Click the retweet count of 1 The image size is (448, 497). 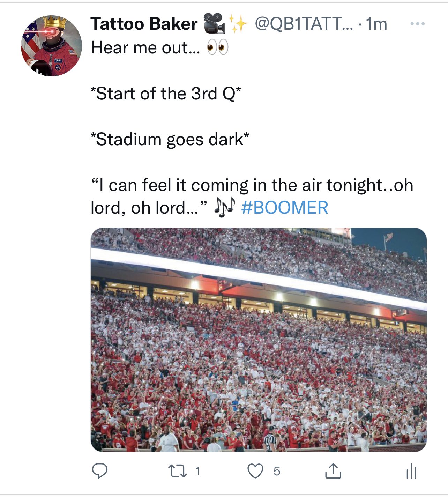pos(197,471)
